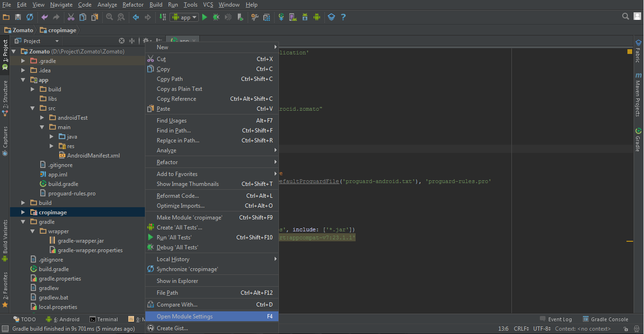Screen dimensions: 644x334
Task: Toggle the Structure tool window
Action: tap(5, 98)
